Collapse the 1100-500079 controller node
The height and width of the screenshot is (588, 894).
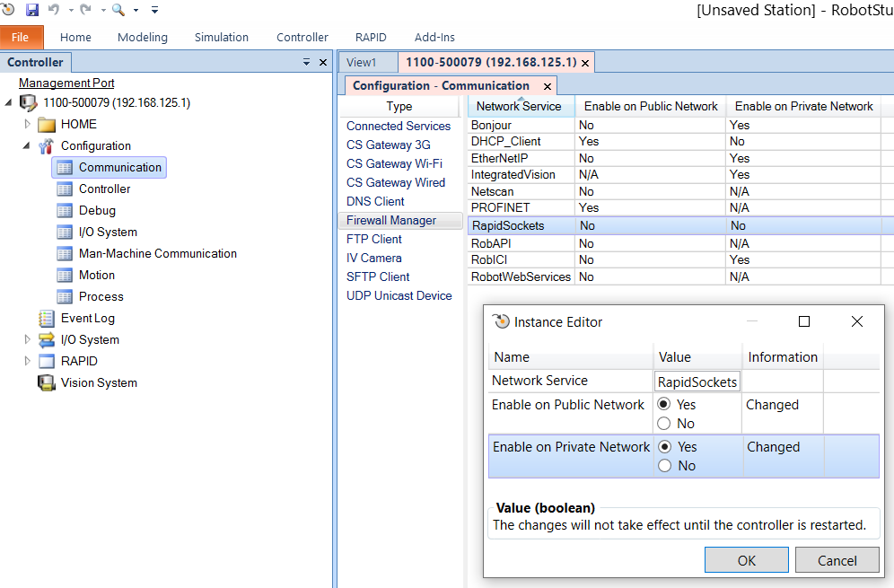pyautogui.click(x=9, y=102)
